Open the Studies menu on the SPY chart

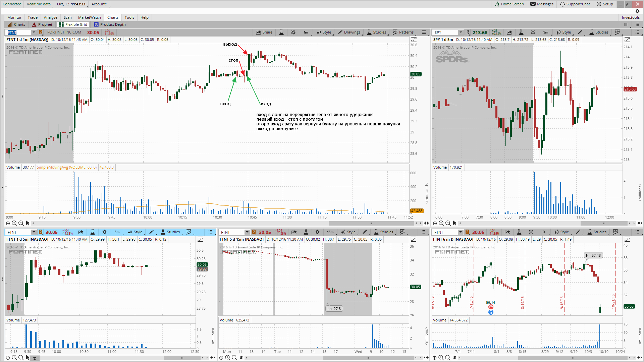point(599,32)
